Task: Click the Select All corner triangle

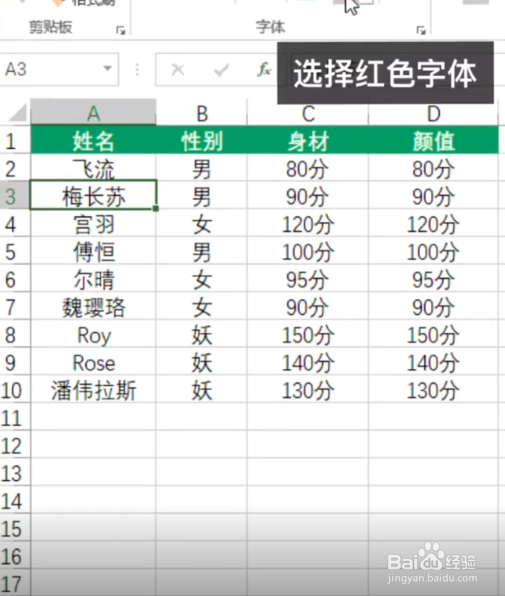Action: click(17, 113)
